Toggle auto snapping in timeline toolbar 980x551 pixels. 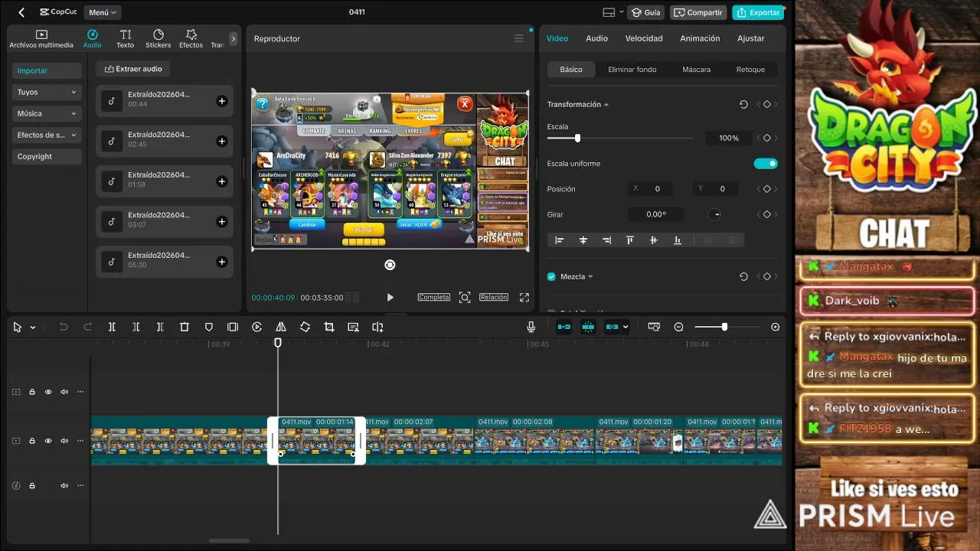click(588, 327)
